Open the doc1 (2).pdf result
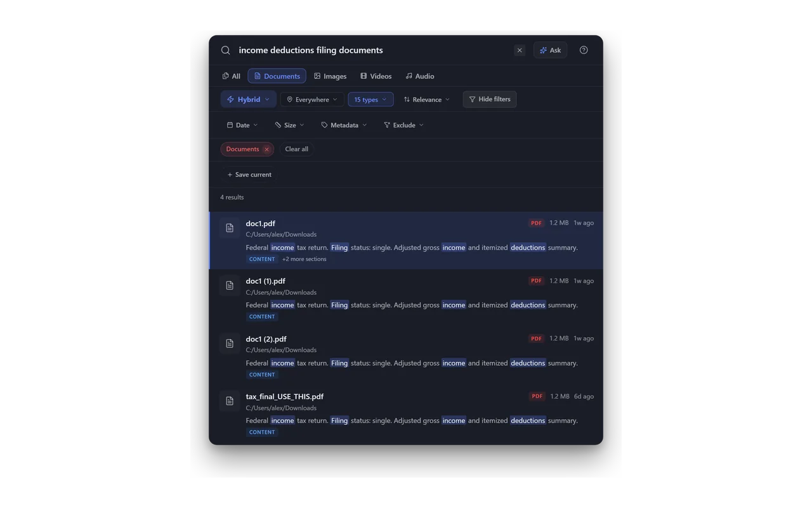The image size is (812, 508). [x=406, y=356]
